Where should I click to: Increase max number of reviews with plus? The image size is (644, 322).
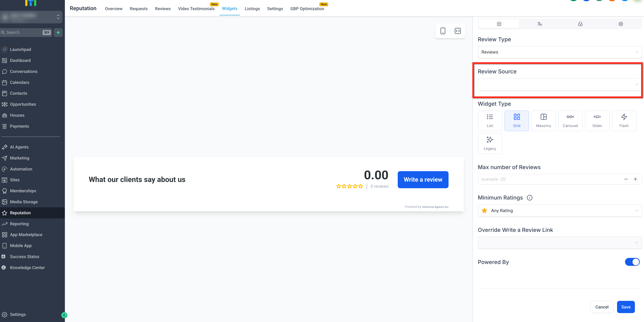coord(635,179)
